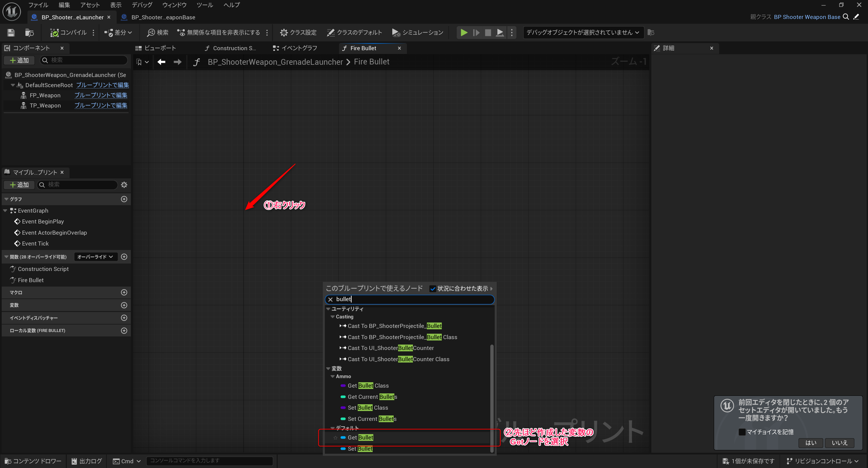Open the override functions dropdown
The image size is (868, 468).
[95, 257]
